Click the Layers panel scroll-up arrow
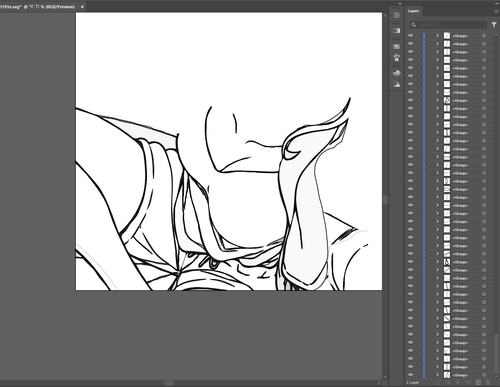 tap(497, 34)
